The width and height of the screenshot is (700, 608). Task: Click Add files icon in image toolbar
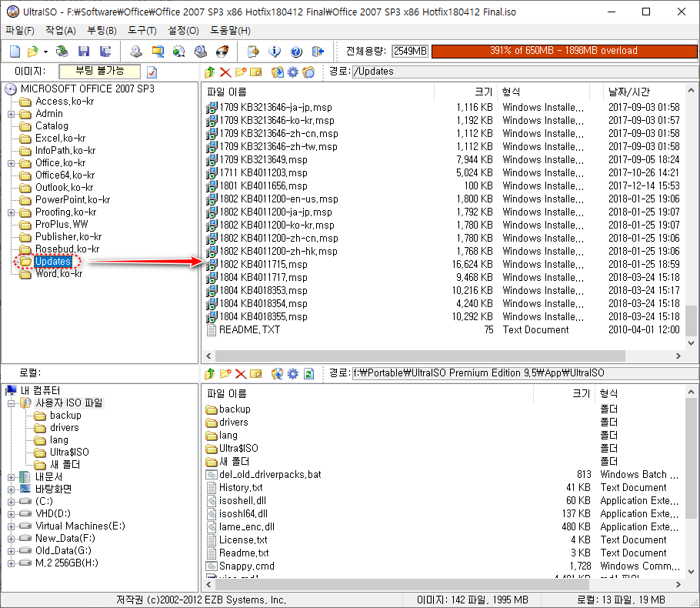(277, 72)
